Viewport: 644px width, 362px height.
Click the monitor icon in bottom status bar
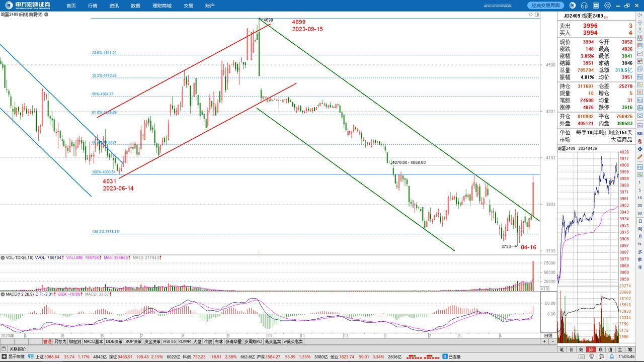[x=582, y=356]
